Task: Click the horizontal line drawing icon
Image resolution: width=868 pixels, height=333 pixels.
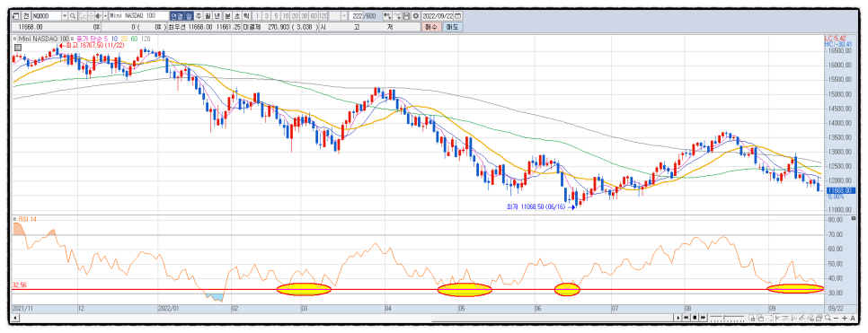Action: pos(785,318)
